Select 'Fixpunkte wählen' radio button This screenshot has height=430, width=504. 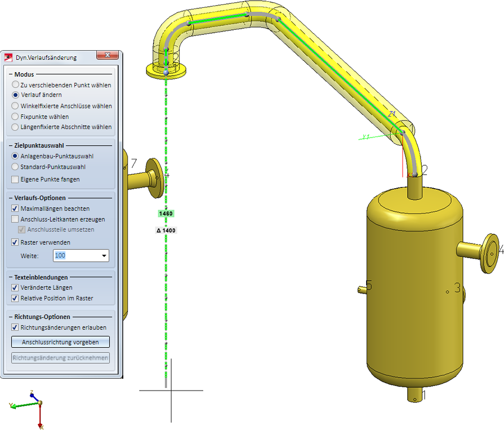(15, 117)
